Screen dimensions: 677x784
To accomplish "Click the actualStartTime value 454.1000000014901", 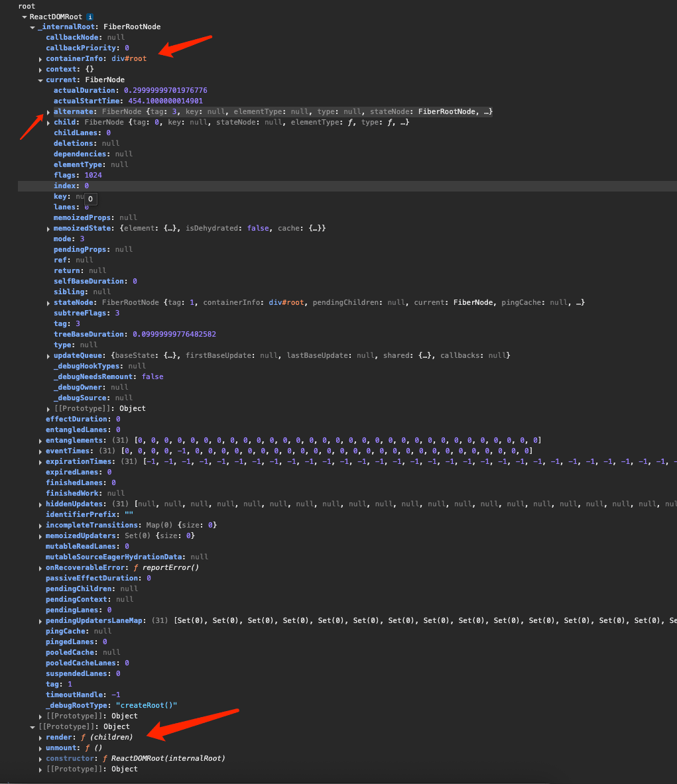I will point(166,101).
